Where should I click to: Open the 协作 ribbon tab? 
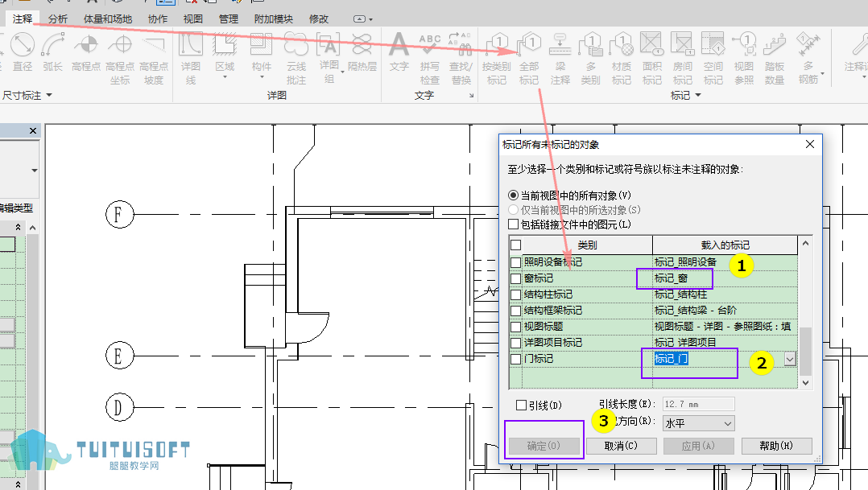tap(158, 19)
